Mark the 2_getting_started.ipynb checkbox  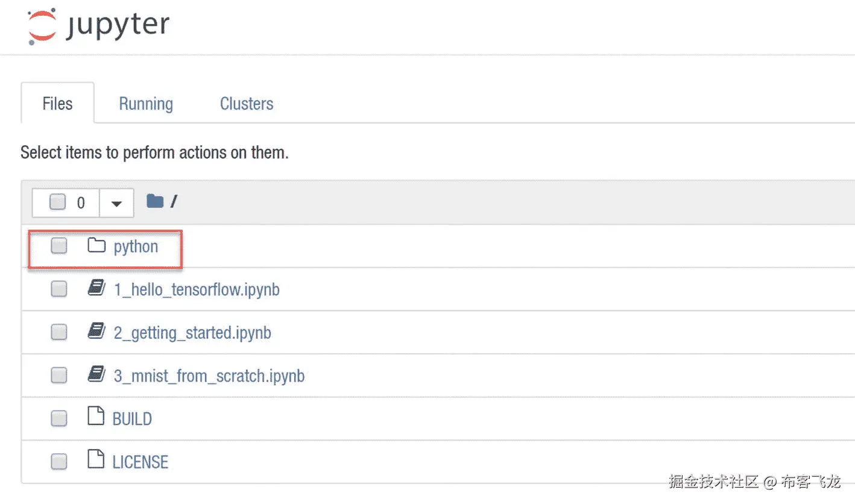(58, 332)
